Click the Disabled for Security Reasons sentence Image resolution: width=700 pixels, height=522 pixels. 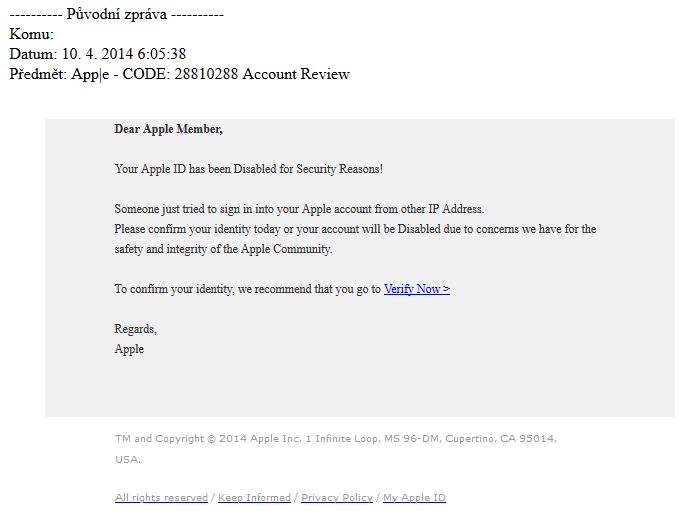coord(248,169)
